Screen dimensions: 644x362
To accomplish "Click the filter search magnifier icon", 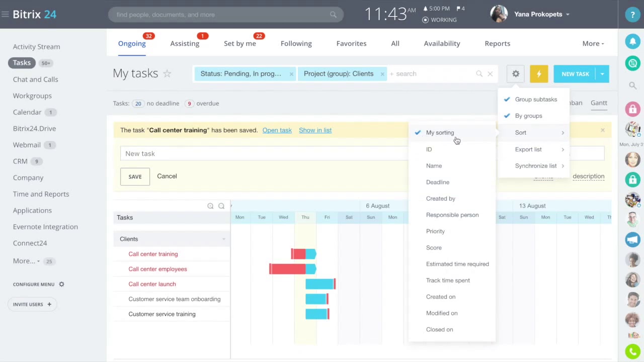I will 479,74.
